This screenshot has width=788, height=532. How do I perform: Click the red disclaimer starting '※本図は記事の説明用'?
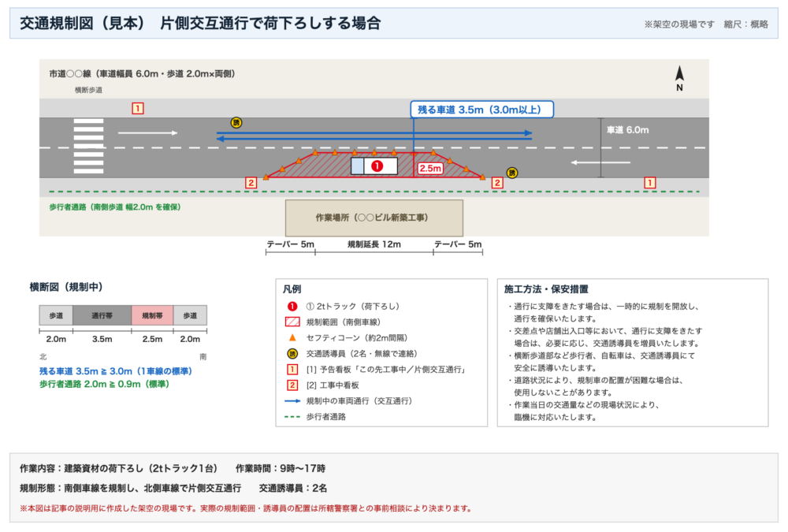pos(246,508)
